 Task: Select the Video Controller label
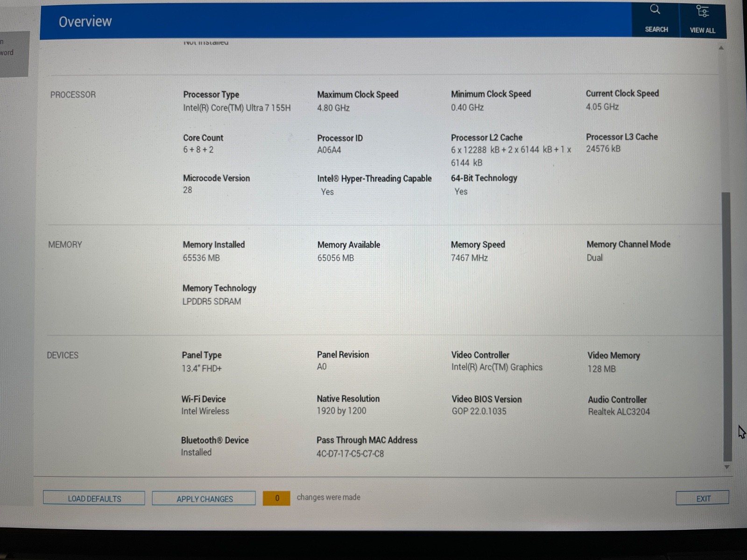(480, 355)
